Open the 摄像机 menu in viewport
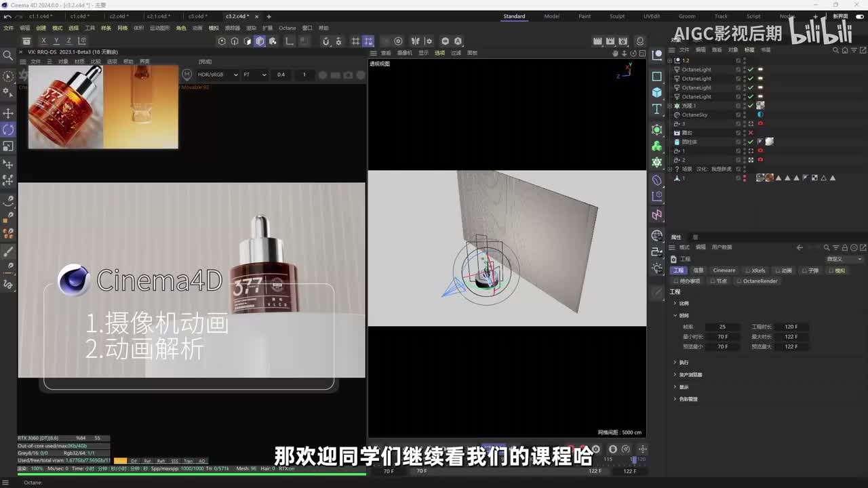The height and width of the screenshot is (488, 868). [404, 53]
